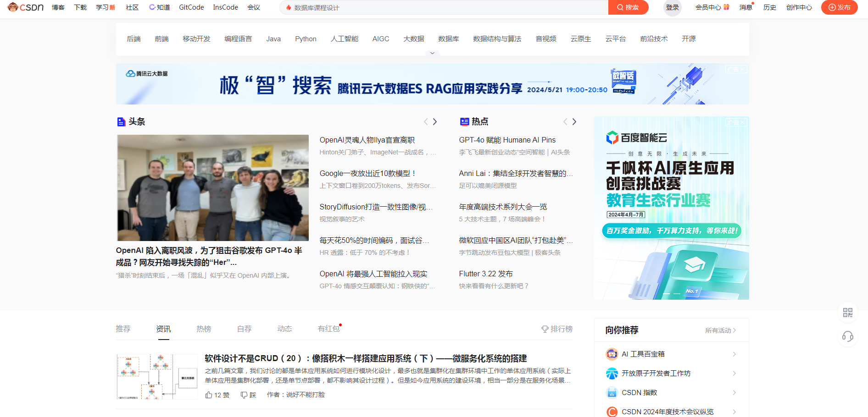Select the 大数据 category

pyautogui.click(x=413, y=39)
